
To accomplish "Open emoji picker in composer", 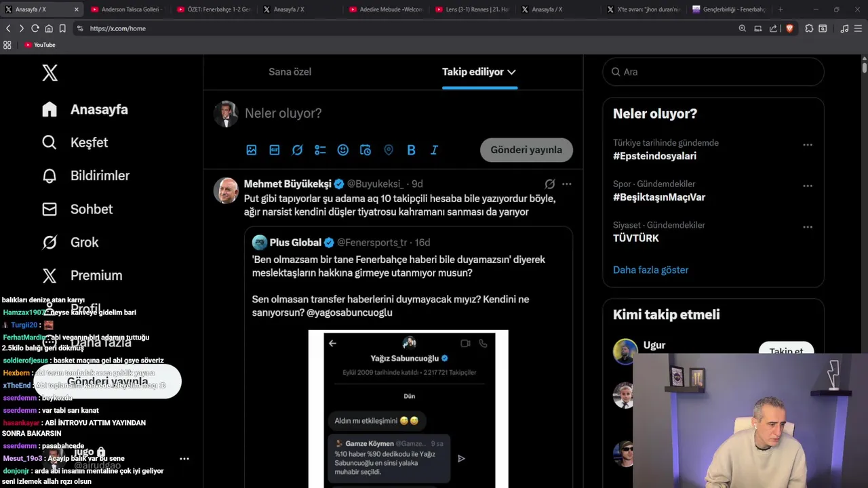I will (343, 150).
